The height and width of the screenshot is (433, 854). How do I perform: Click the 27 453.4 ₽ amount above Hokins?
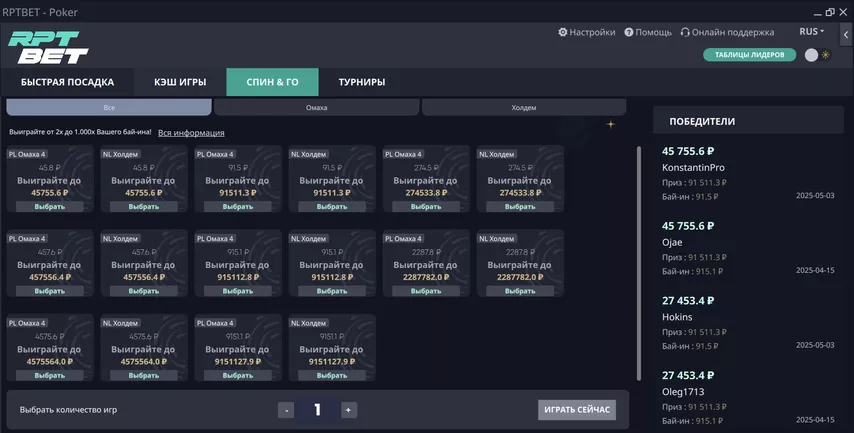(x=688, y=301)
